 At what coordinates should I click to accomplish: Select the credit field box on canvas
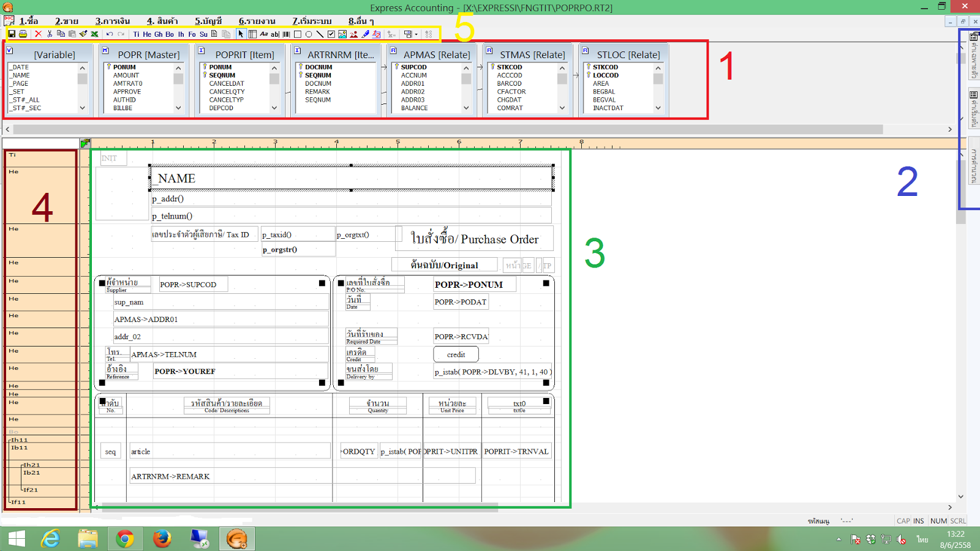coord(456,354)
